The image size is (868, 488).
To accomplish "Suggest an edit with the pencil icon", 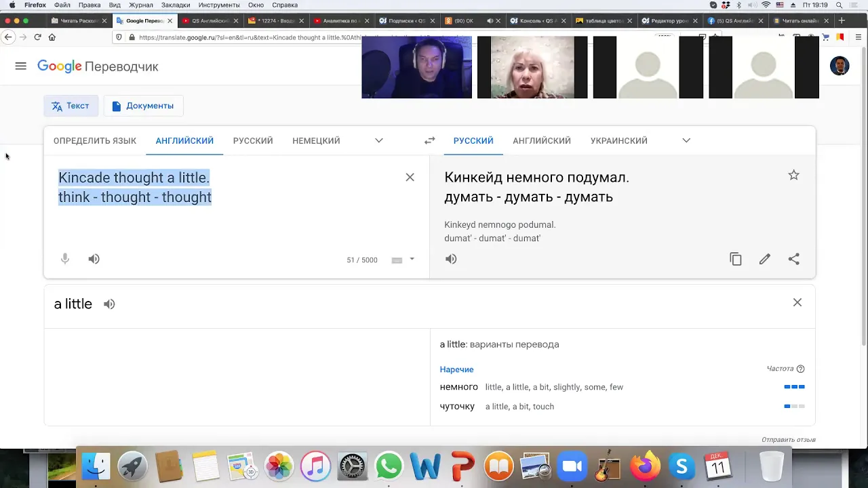I will point(765,259).
